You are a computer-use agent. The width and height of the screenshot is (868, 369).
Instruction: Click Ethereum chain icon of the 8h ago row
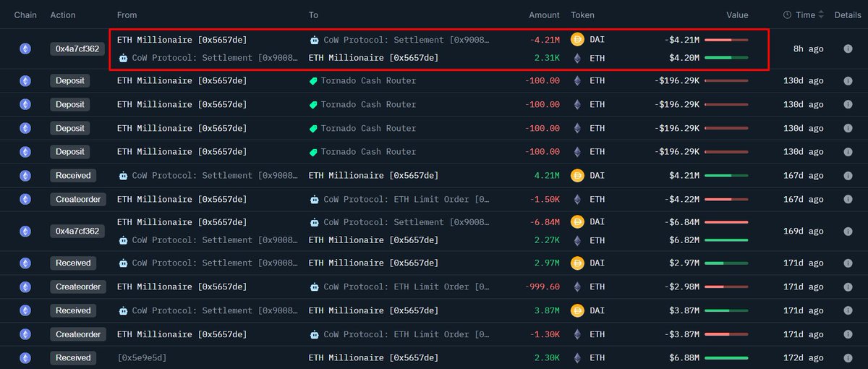(25, 48)
